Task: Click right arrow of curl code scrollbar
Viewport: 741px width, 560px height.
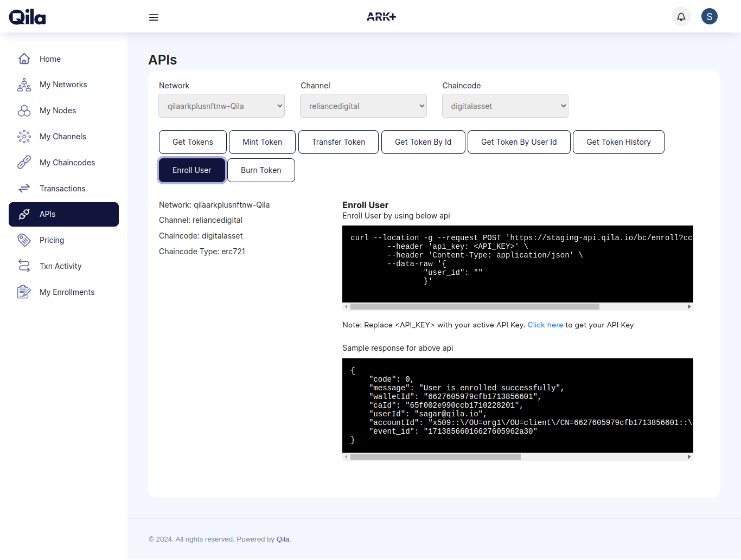Action: [x=689, y=307]
